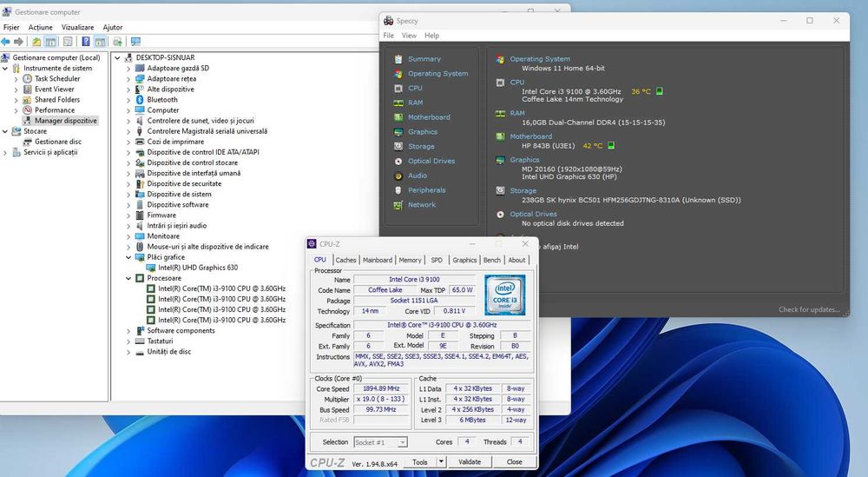Switch to the SPD tab in CPU-Z

(x=437, y=260)
